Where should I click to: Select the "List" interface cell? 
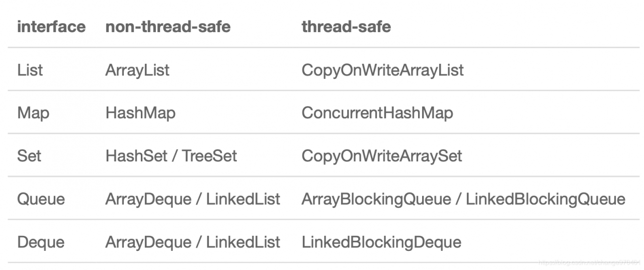point(30,70)
